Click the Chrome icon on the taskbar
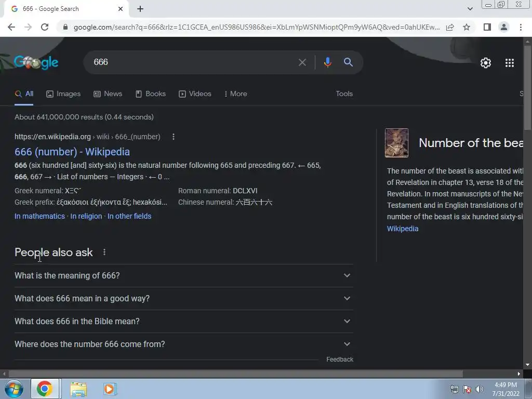This screenshot has width=532, height=399. point(45,389)
